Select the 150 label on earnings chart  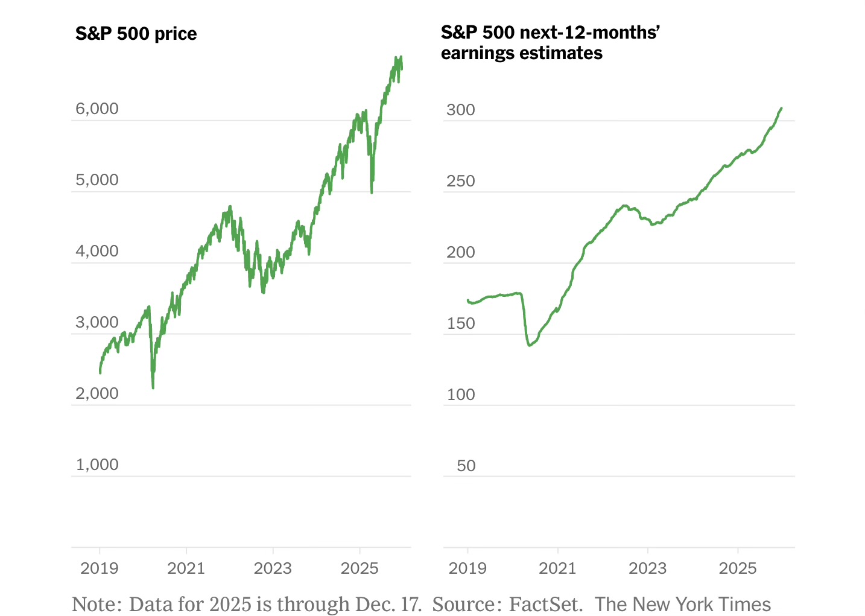(x=461, y=324)
